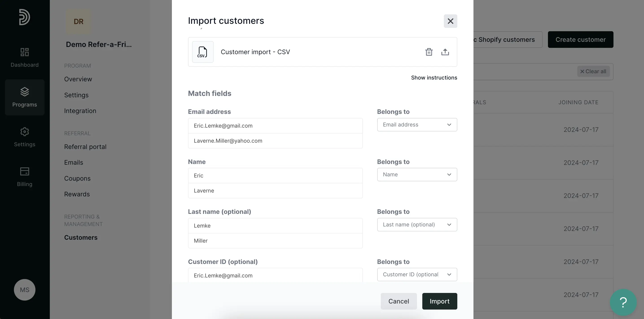Click the CSV file icon
The image size is (644, 319).
click(202, 52)
